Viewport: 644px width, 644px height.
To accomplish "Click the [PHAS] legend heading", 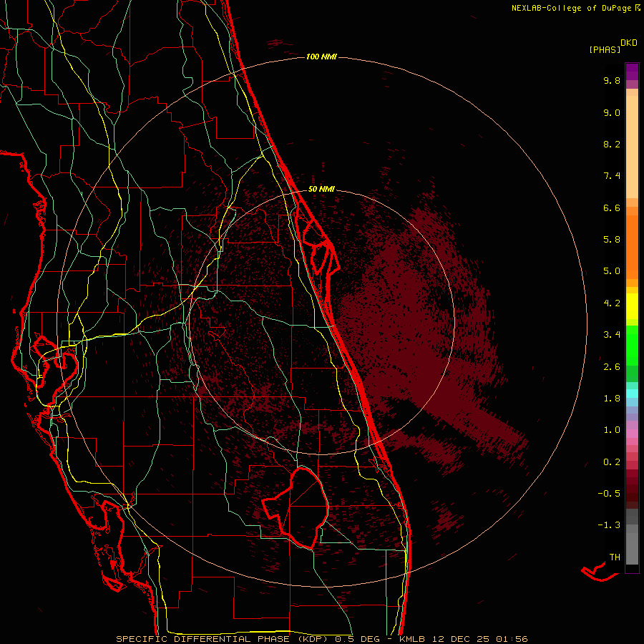I will click(605, 49).
